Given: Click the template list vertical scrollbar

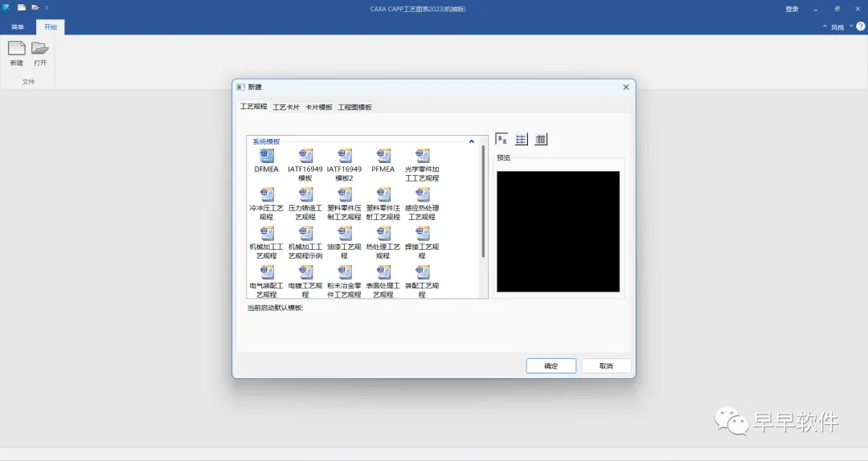Looking at the screenshot, I should click(x=483, y=202).
